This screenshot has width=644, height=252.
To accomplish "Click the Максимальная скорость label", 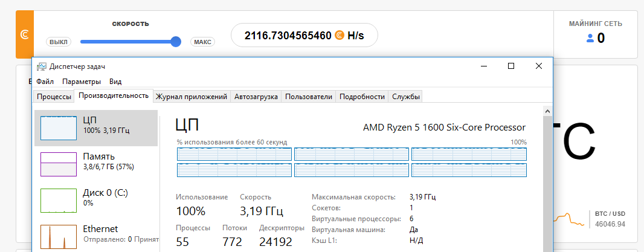I will pos(353,198).
